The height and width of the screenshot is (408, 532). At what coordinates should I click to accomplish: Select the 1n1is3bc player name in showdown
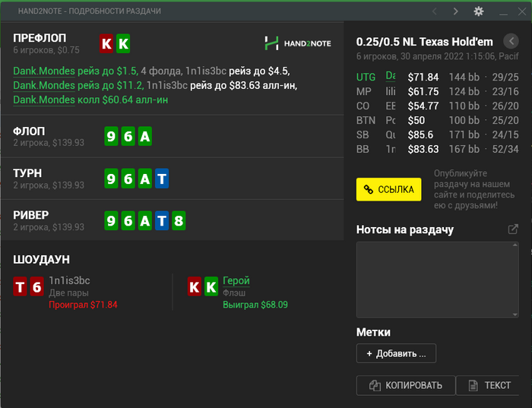click(69, 280)
